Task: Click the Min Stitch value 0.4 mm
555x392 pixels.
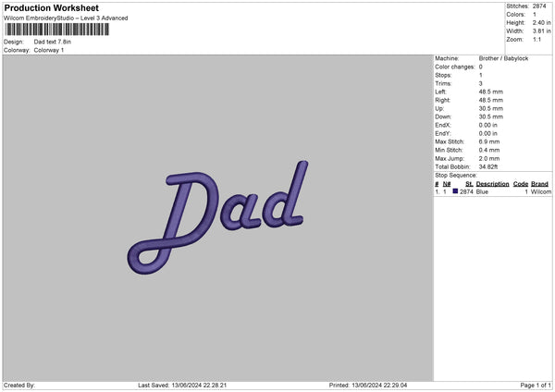Action: [x=489, y=150]
